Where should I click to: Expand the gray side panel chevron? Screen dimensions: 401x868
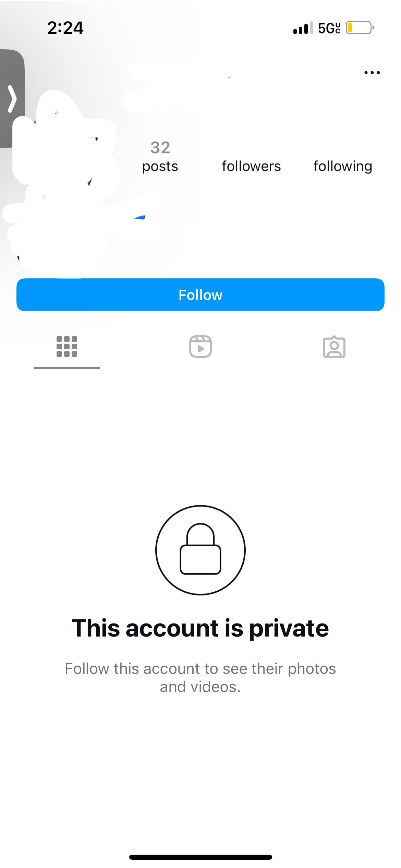coord(12,99)
